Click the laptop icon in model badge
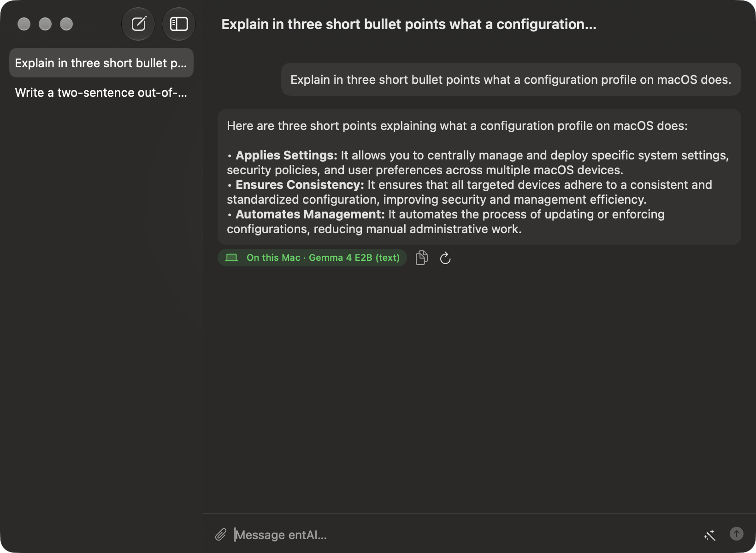The height and width of the screenshot is (553, 756). click(x=231, y=258)
